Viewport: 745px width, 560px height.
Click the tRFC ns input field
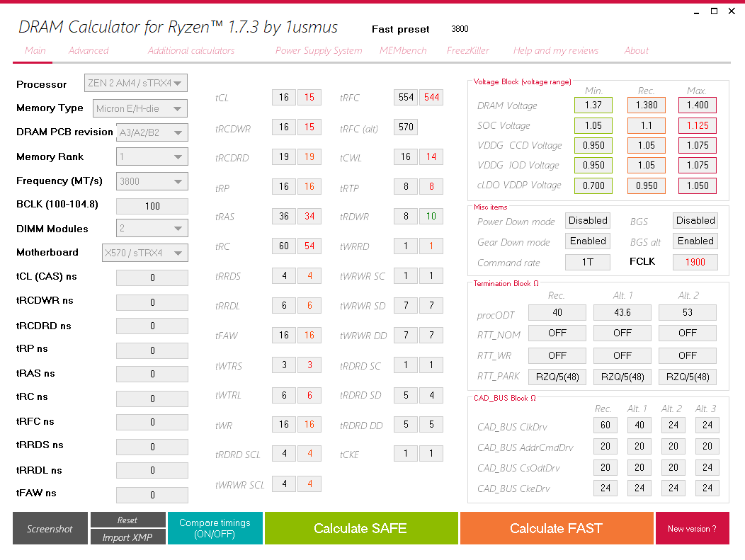[152, 422]
